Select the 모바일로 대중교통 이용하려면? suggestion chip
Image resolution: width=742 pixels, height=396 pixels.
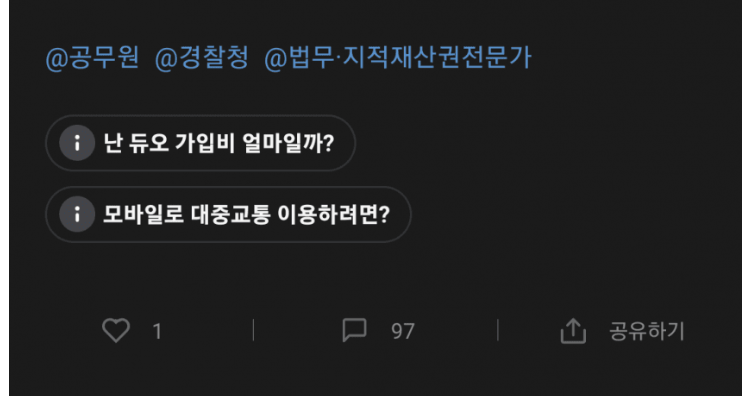pyautogui.click(x=228, y=214)
